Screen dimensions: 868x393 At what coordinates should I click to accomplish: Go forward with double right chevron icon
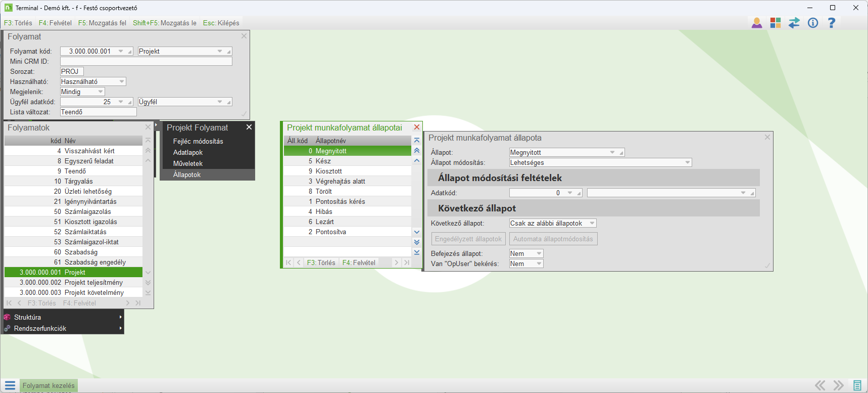pyautogui.click(x=839, y=385)
